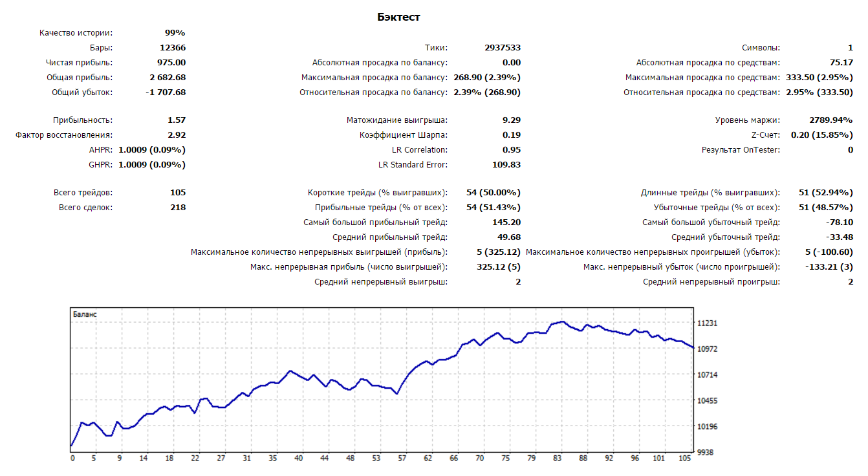Screen dimensions: 868x476
Task: Select the Уровень маржи value 2789.94%
Action: tap(831, 120)
